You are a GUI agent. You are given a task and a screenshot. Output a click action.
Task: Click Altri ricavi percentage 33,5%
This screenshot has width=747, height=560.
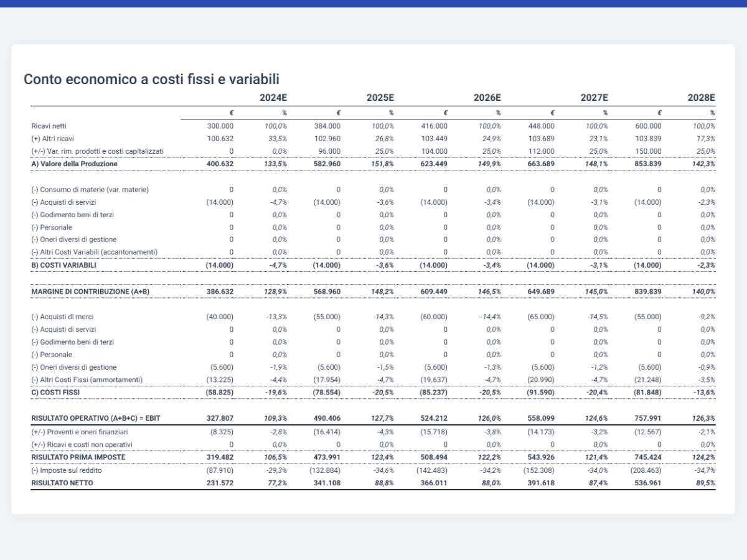click(x=278, y=139)
